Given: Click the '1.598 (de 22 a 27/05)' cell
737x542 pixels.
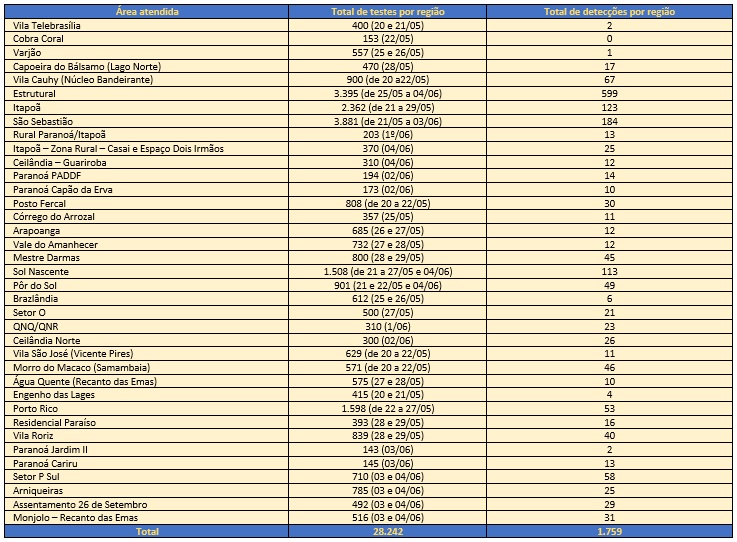Looking at the screenshot, I should coord(388,408).
